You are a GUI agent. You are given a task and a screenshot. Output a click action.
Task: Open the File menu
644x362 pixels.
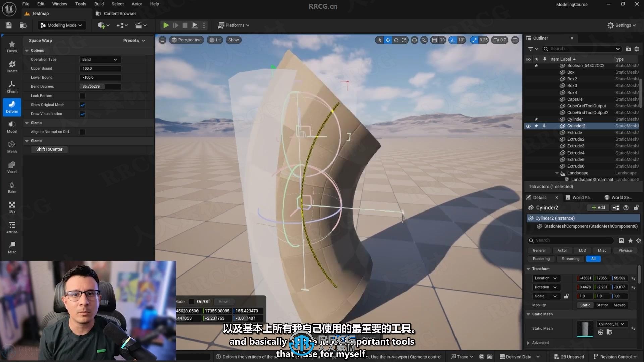click(25, 4)
